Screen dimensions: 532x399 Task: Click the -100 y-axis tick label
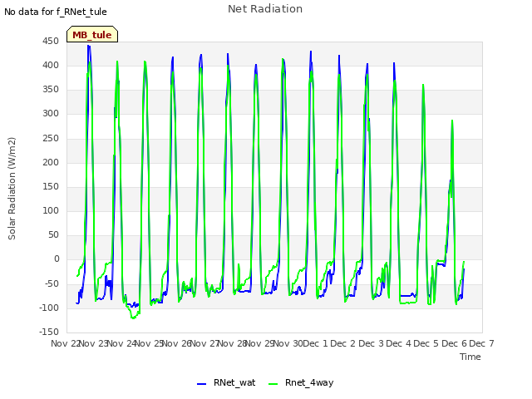[x=49, y=308]
